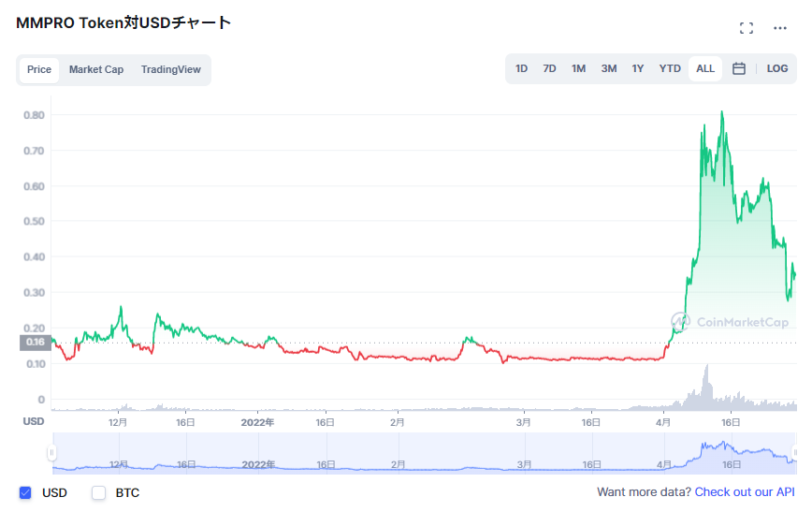Open the chart in fullscreen mode

747,28
